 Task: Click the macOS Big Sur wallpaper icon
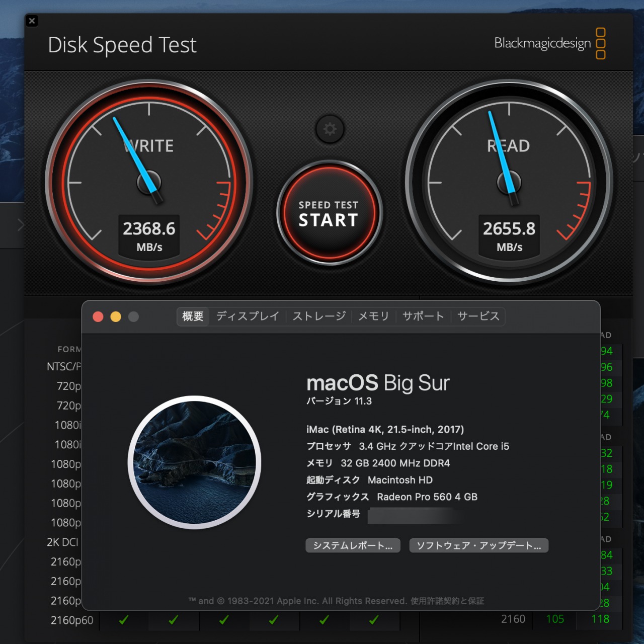coord(194,462)
